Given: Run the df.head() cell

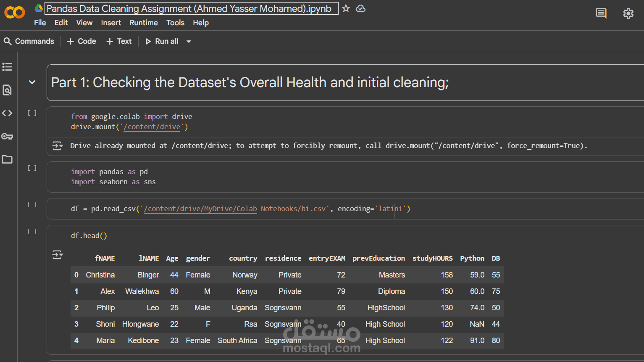Looking at the screenshot, I should 32,232.
